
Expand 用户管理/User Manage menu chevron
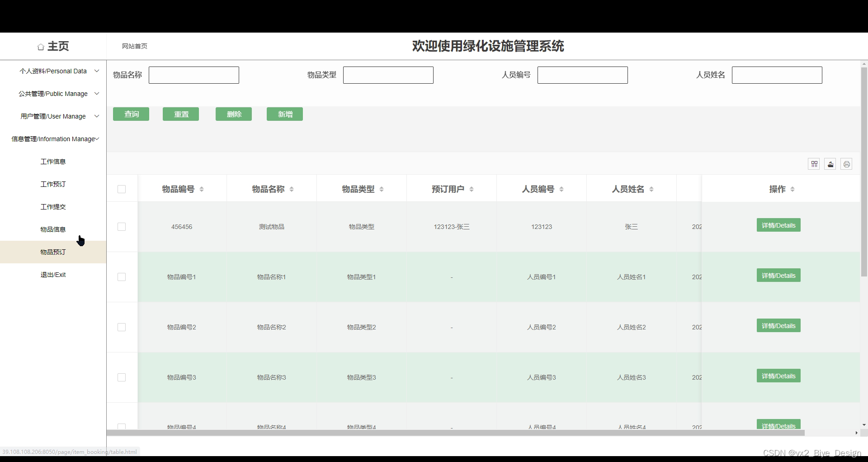(97, 116)
